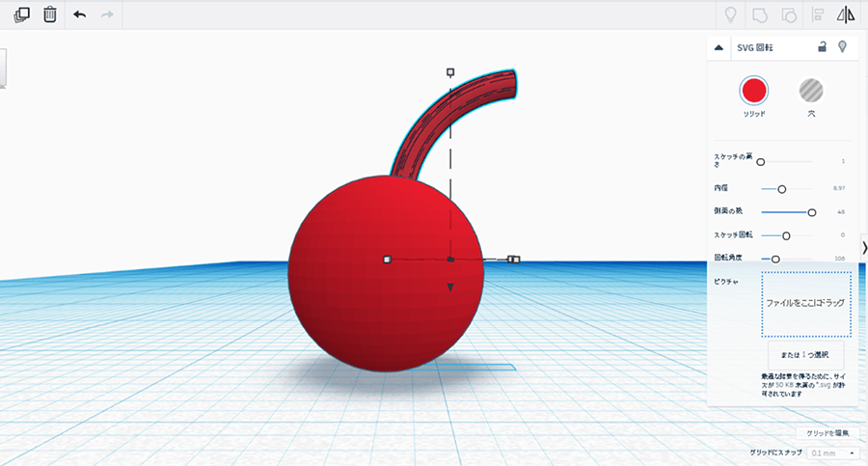This screenshot has width=868, height=466.
Task: Click the Ungroup shapes icon
Action: 789,15
